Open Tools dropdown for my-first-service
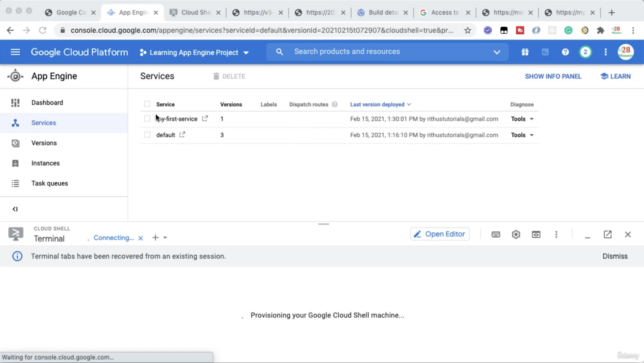644x363 pixels. point(522,119)
